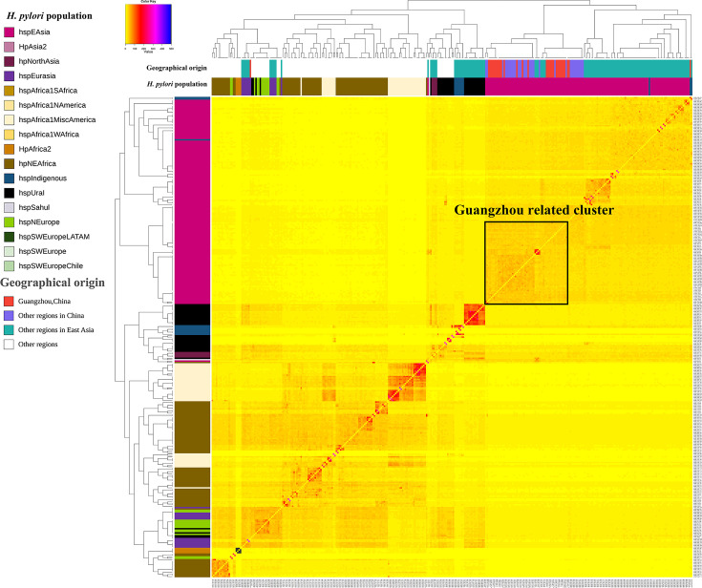Click the HpAfrica2 orange legend swatch
Screen dimensions: 702x588
pyautogui.click(x=9, y=149)
